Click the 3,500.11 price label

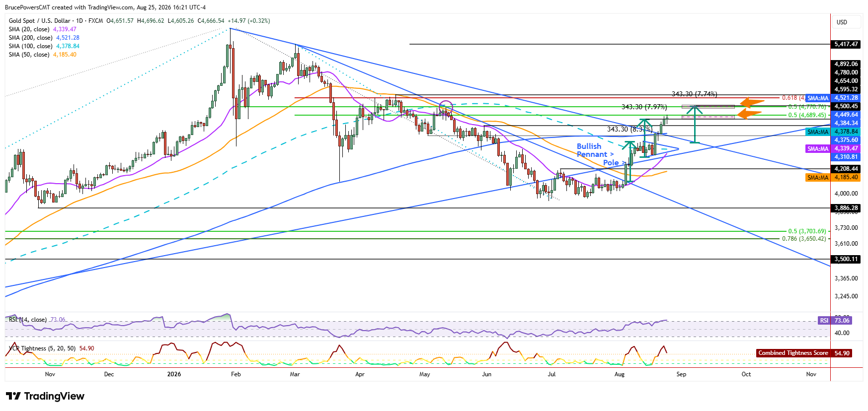(x=846, y=259)
